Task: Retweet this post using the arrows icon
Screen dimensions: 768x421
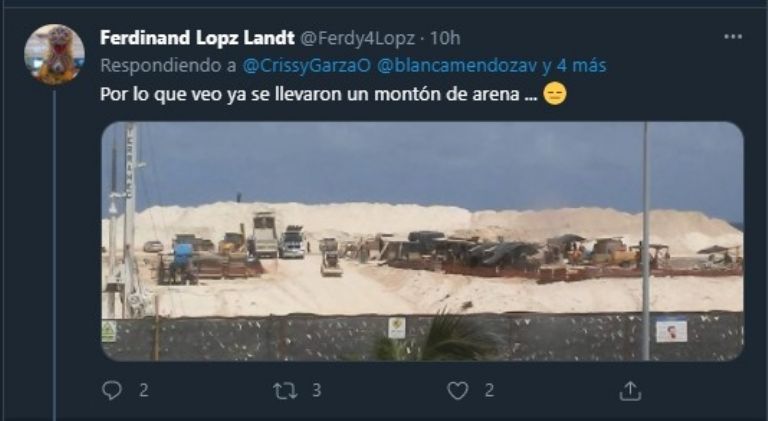Action: (x=285, y=391)
